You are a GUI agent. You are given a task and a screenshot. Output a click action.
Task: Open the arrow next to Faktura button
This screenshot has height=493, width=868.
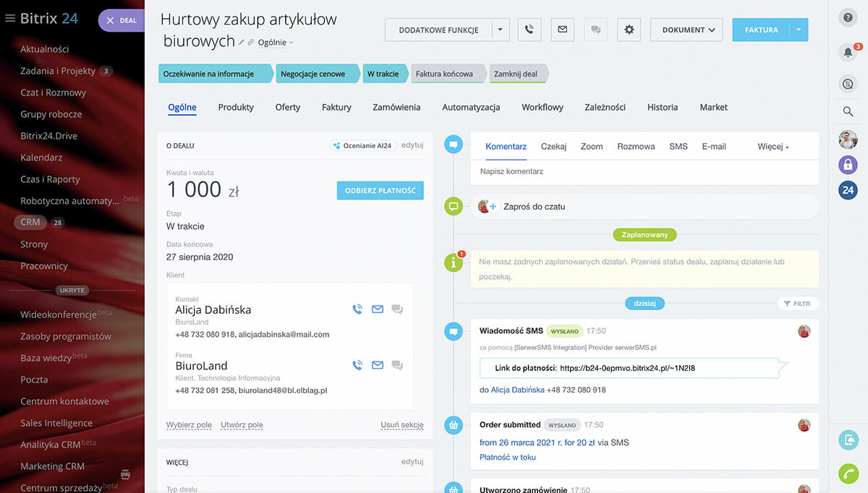point(798,30)
